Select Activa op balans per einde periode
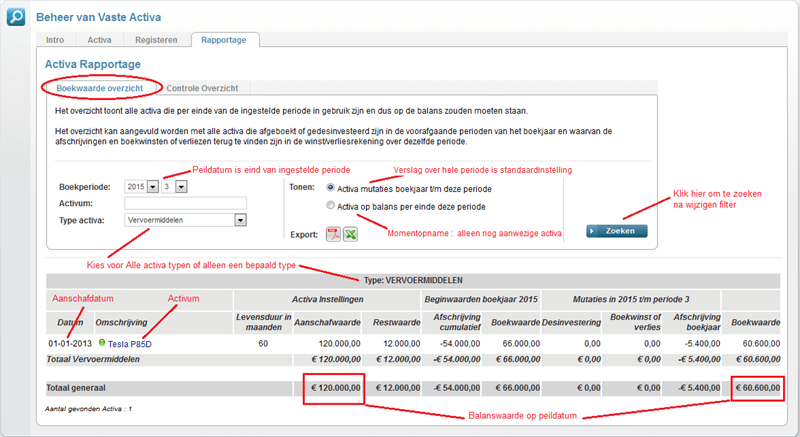800x437 pixels. click(331, 205)
